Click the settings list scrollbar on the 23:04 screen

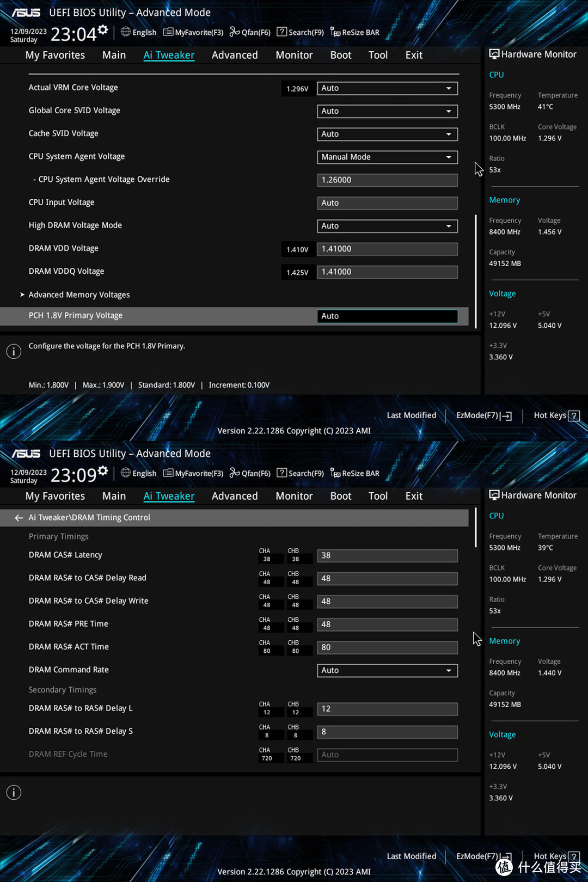pos(476,271)
